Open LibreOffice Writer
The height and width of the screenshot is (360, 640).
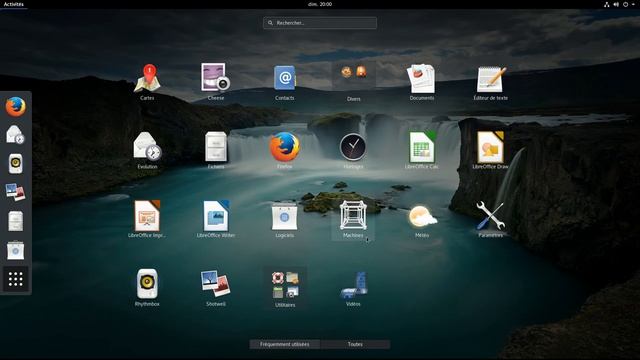click(216, 218)
